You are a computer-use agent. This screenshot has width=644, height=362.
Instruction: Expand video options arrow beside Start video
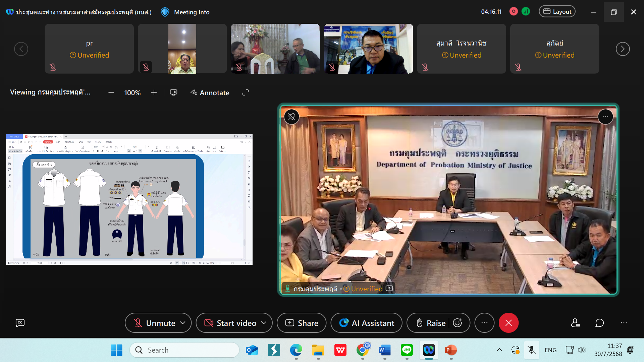tap(264, 323)
